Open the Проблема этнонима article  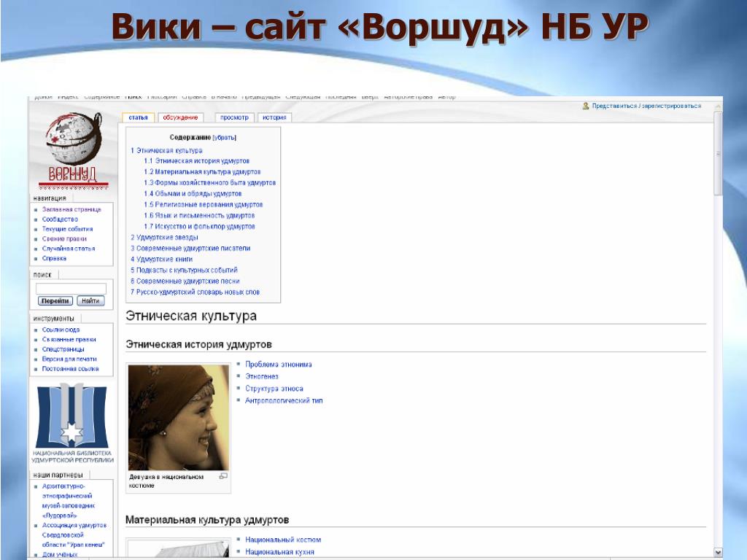[278, 365]
